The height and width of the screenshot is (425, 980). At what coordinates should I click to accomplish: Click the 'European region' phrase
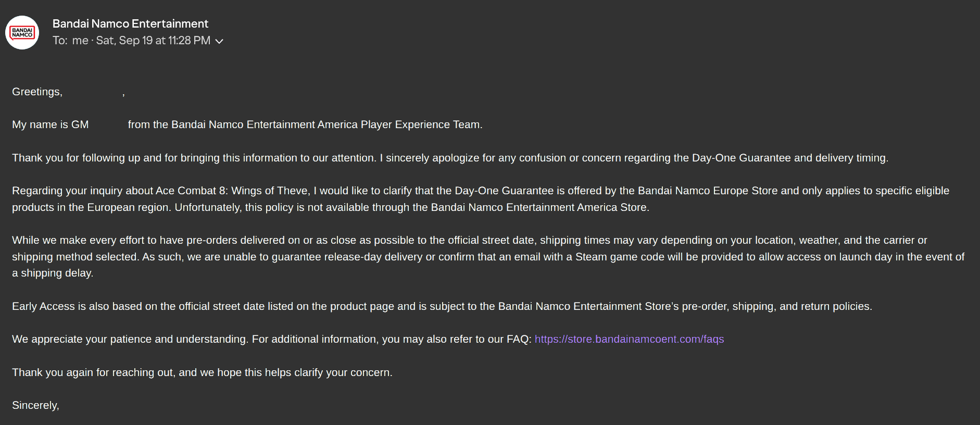(129, 207)
